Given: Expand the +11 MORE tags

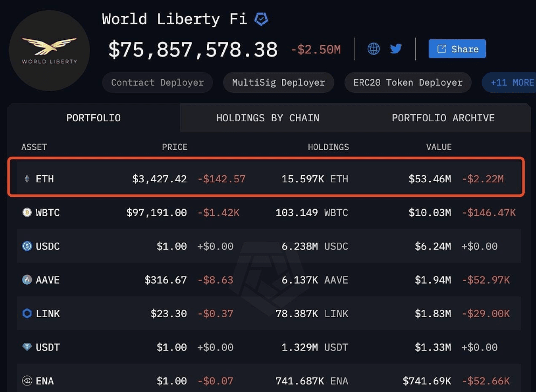Looking at the screenshot, I should coord(511,82).
